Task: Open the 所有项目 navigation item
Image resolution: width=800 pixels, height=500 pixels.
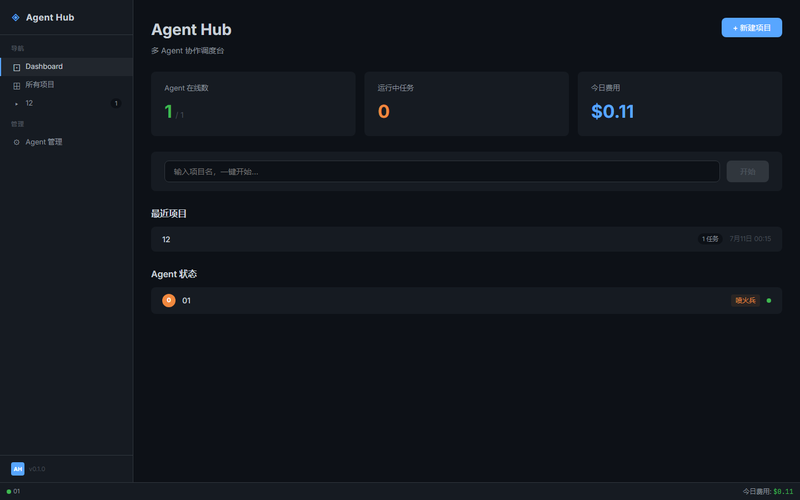Action: 66,85
